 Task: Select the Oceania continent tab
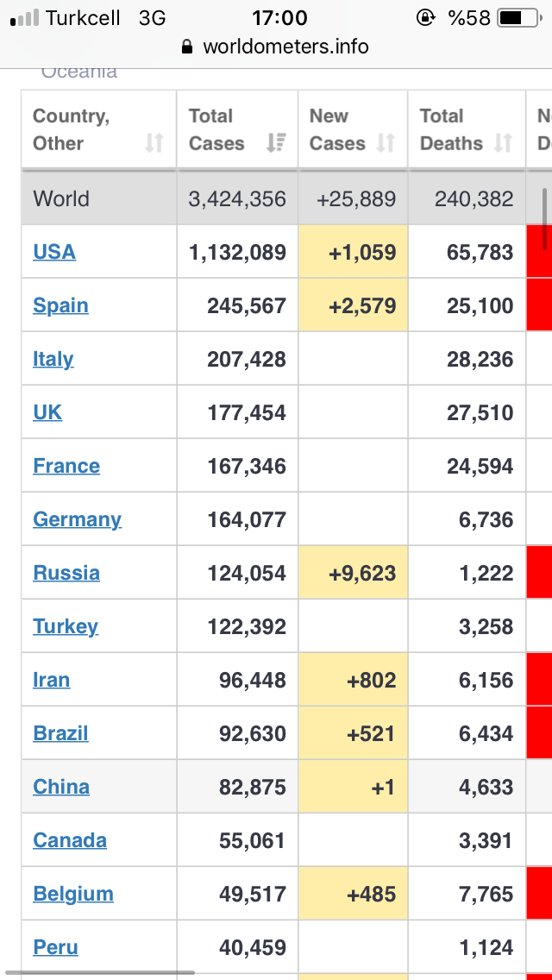[79, 72]
